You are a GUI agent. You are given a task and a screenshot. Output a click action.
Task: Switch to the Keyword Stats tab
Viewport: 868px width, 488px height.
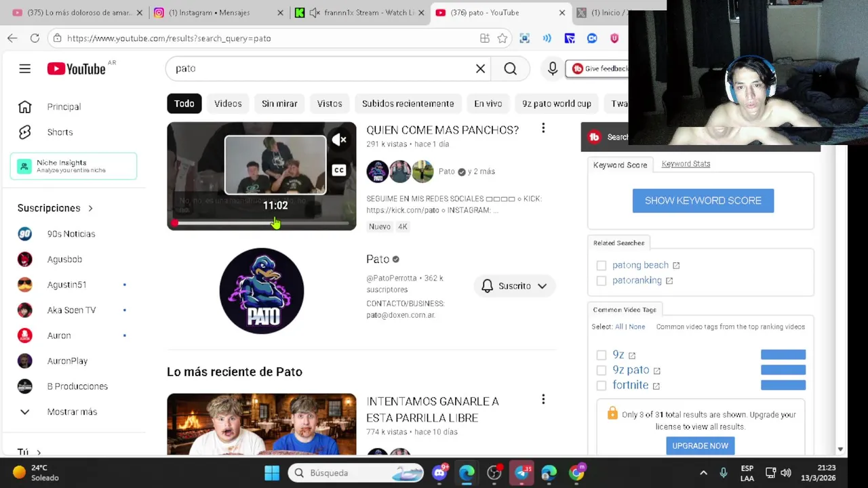686,164
